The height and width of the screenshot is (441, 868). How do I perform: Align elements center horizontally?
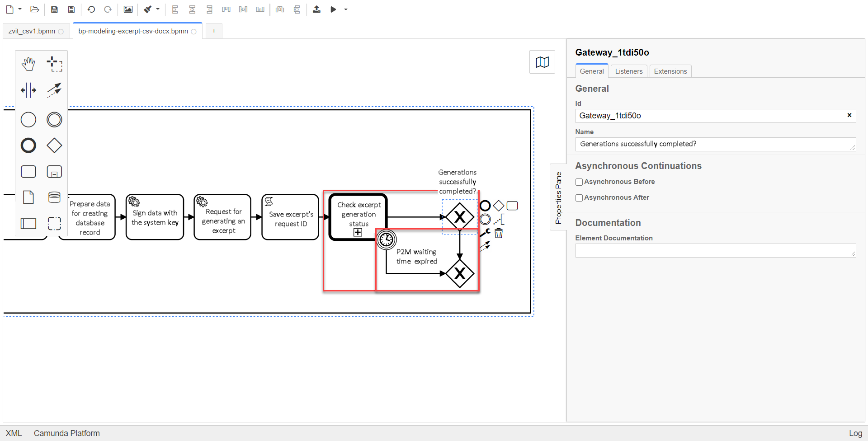click(192, 9)
